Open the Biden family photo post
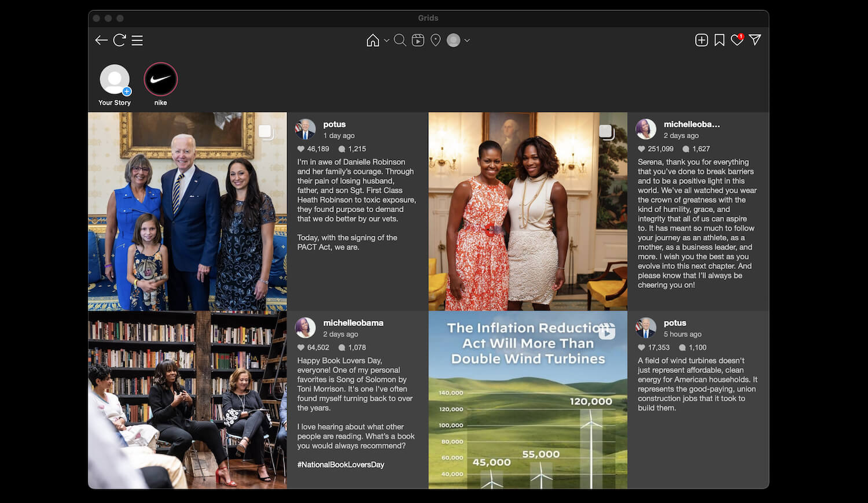 pyautogui.click(x=187, y=212)
